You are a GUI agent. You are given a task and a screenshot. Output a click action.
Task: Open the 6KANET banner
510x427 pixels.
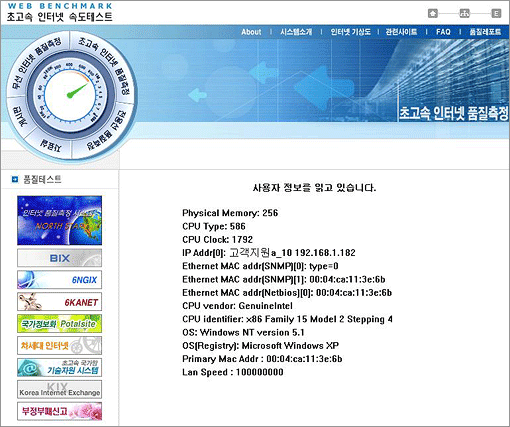pos(60,302)
